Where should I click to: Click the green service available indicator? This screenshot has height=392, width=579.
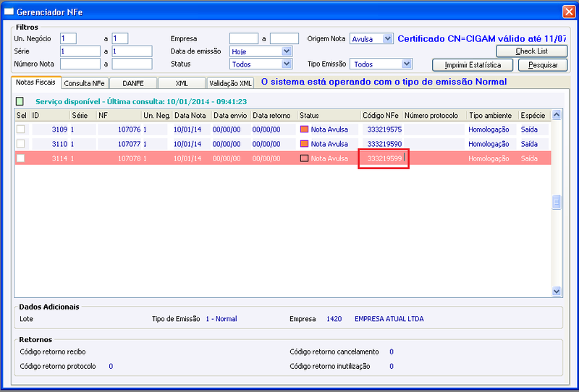(20, 101)
